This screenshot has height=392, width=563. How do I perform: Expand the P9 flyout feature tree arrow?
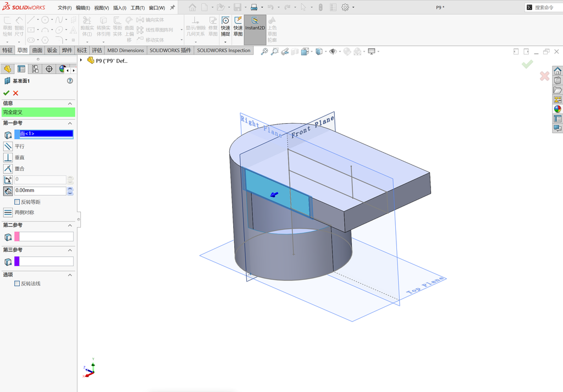81,60
